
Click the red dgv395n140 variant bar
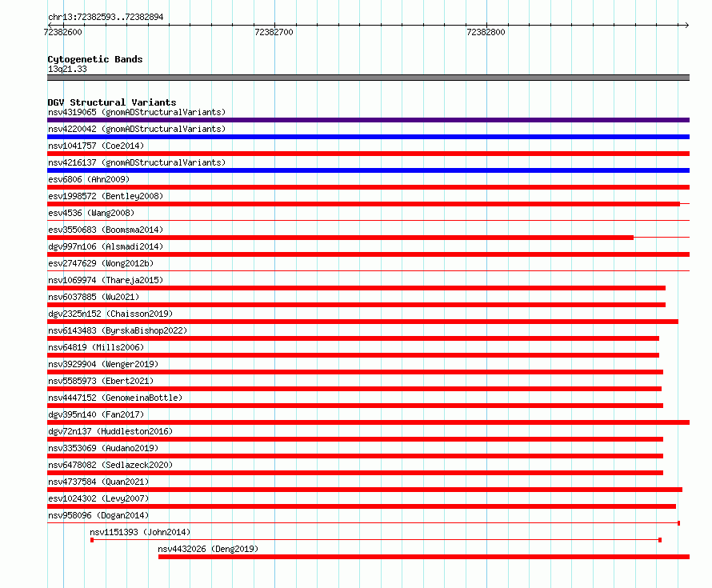(x=368, y=422)
